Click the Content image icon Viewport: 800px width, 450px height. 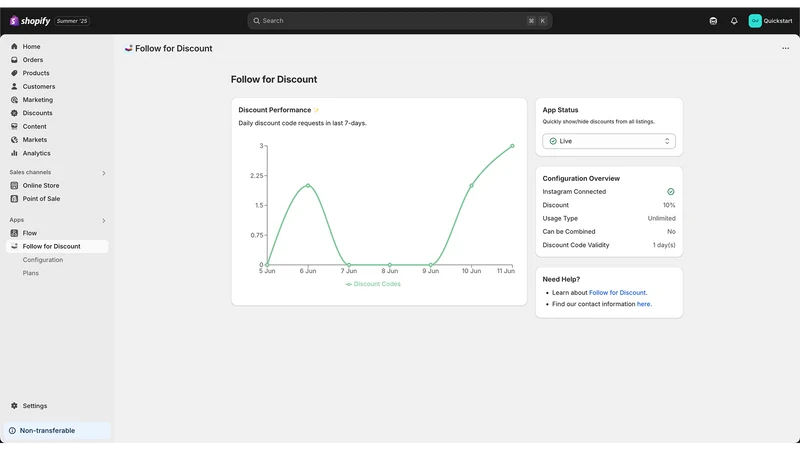[x=14, y=126]
